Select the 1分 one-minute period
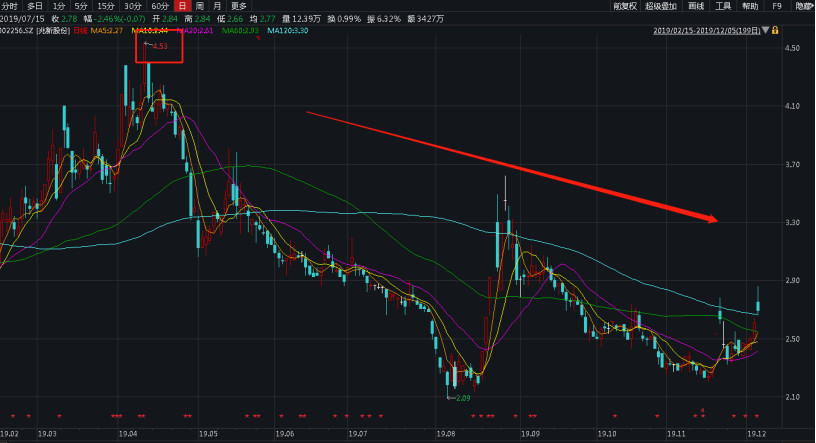Screen dimensions: 816x443 click(x=59, y=6)
